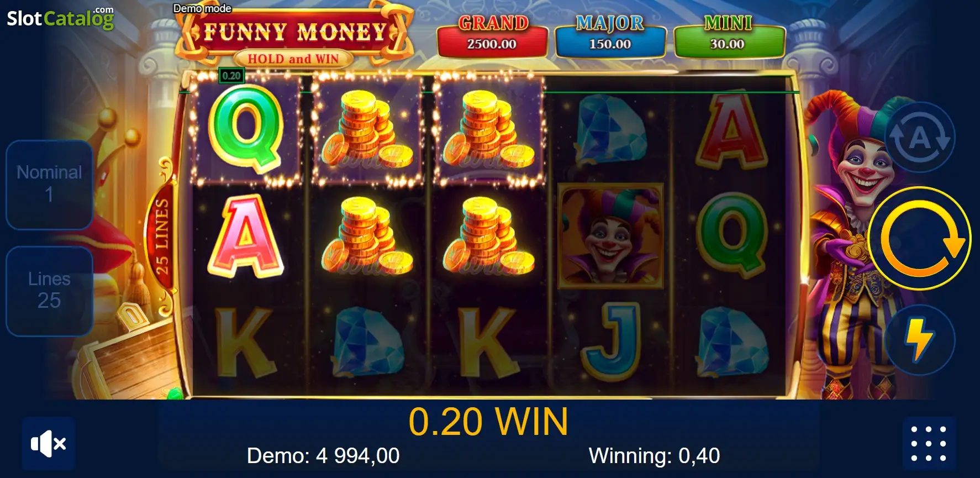Enable autoplay with the A arrows button
Viewport: 980px width, 478px height.
click(x=920, y=136)
